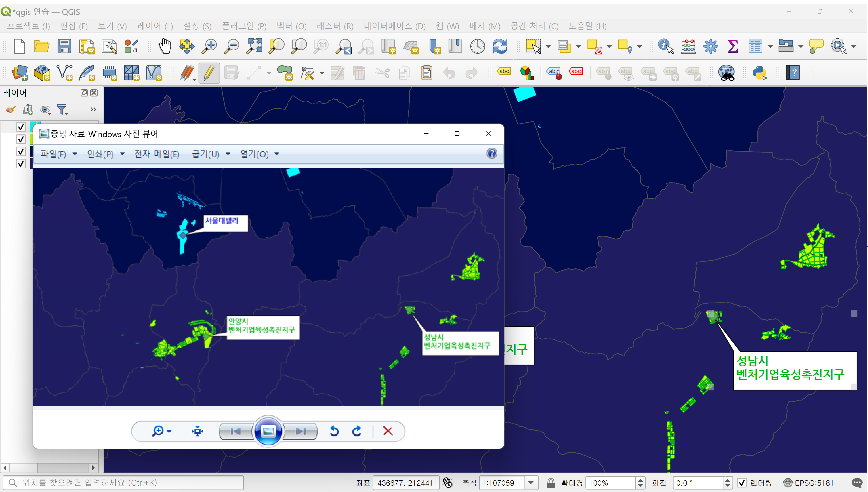Select the Pan Map hand tool
This screenshot has height=492, width=868.
(x=165, y=46)
